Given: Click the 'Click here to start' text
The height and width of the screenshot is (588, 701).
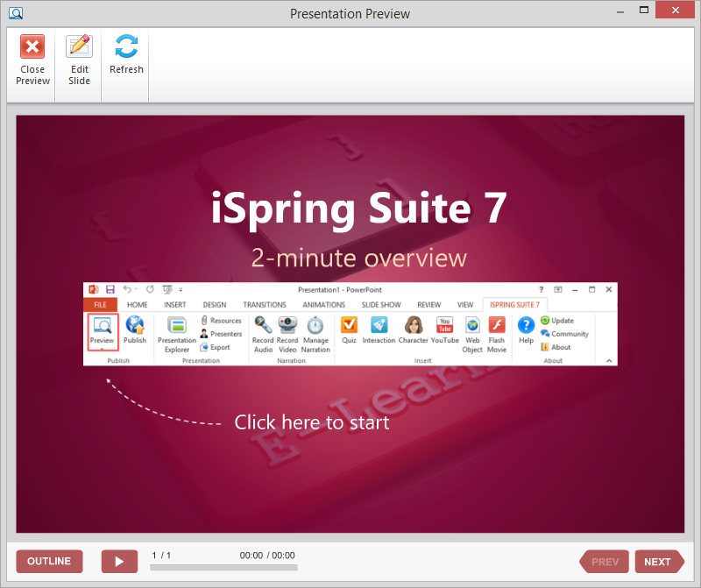Looking at the screenshot, I should coord(311,422).
